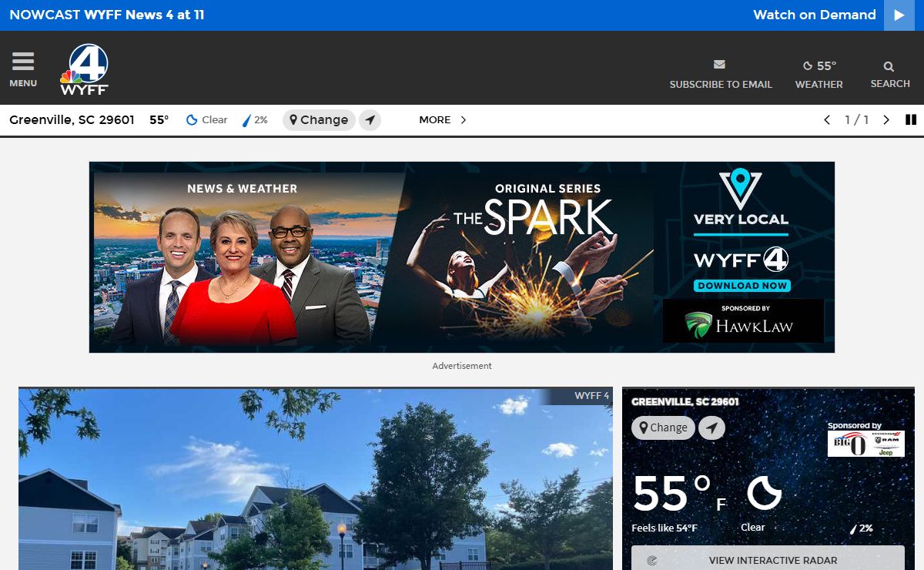This screenshot has height=570, width=924.
Task: Go to the previous alert arrow
Action: 827,120
